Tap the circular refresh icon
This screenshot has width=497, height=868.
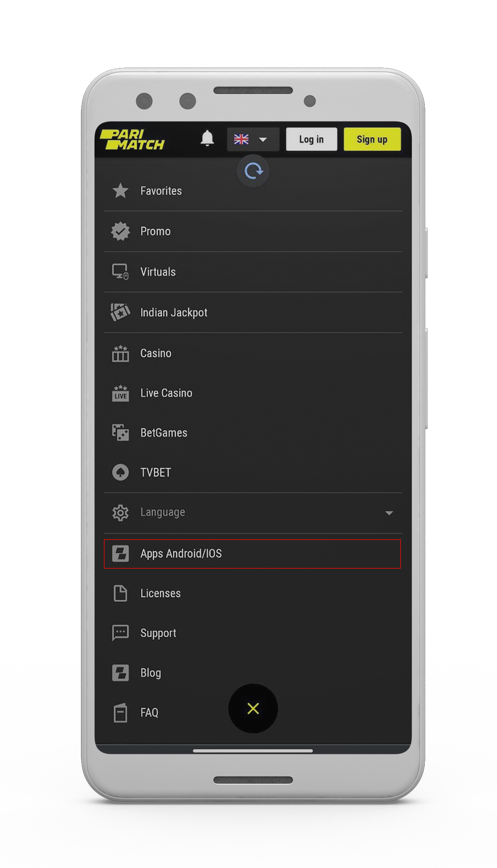(253, 171)
